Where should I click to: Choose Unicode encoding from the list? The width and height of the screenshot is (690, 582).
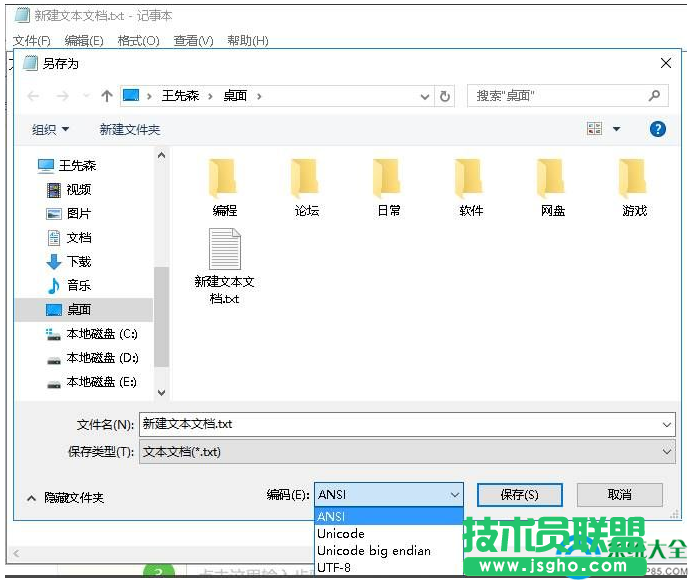[x=389, y=534]
